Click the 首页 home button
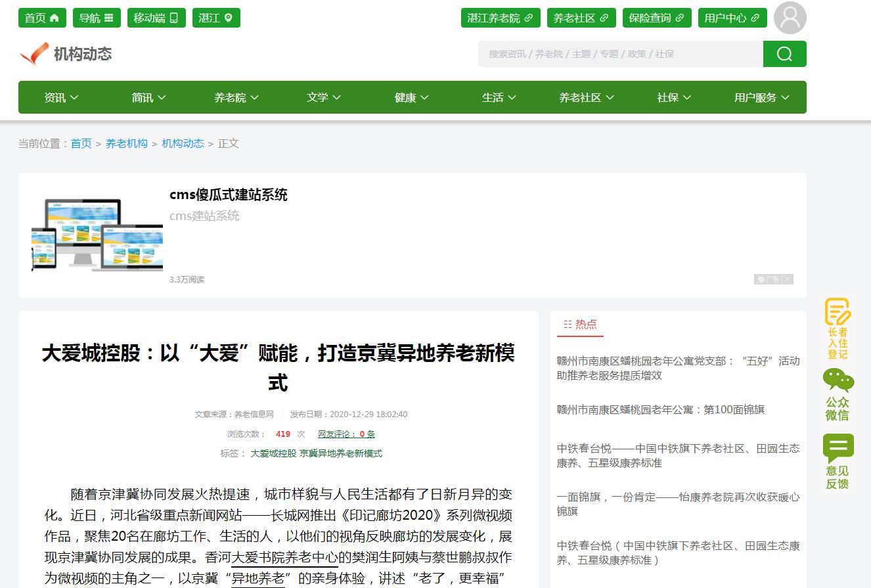This screenshot has width=871, height=588. [x=42, y=18]
